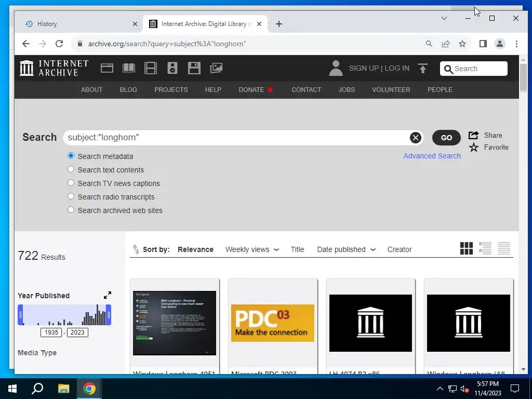Open Chrome three-dot menu
The image size is (532, 399).
(516, 44)
